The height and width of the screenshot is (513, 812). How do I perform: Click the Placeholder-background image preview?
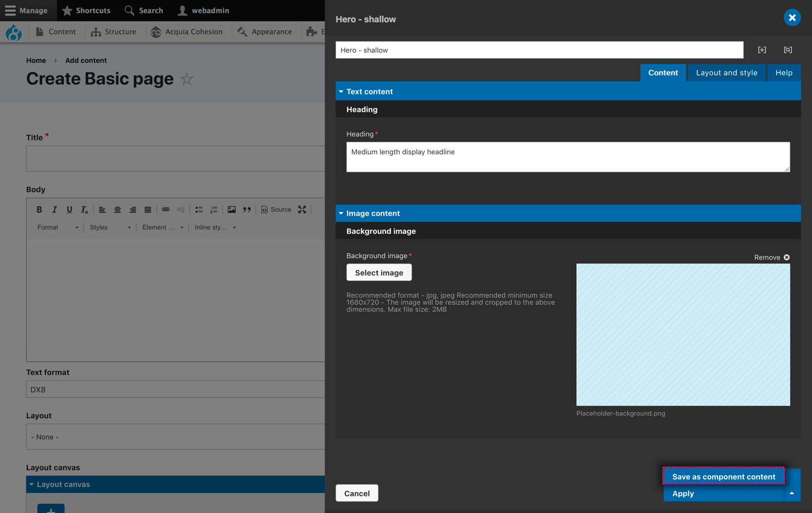coord(683,334)
